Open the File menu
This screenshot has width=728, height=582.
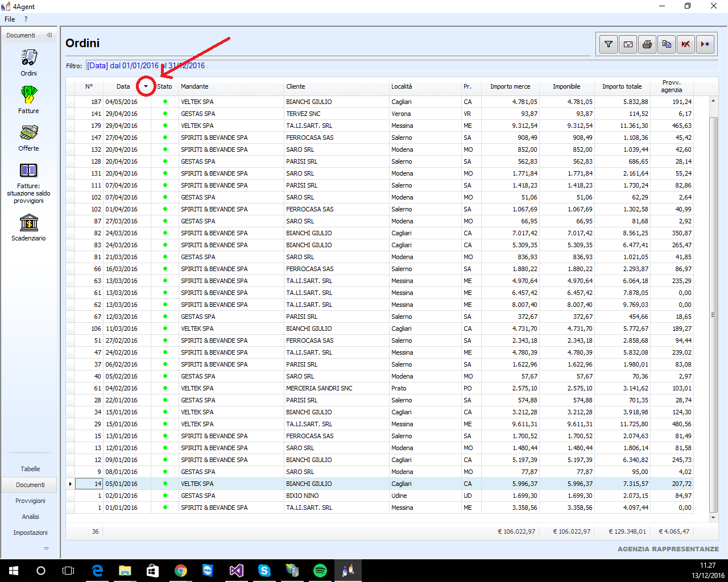10,19
